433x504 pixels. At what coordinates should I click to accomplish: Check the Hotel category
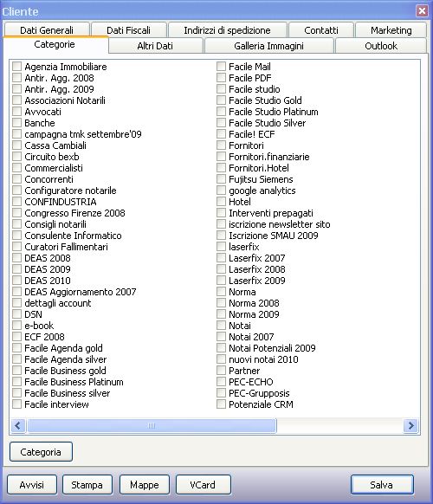pos(221,202)
